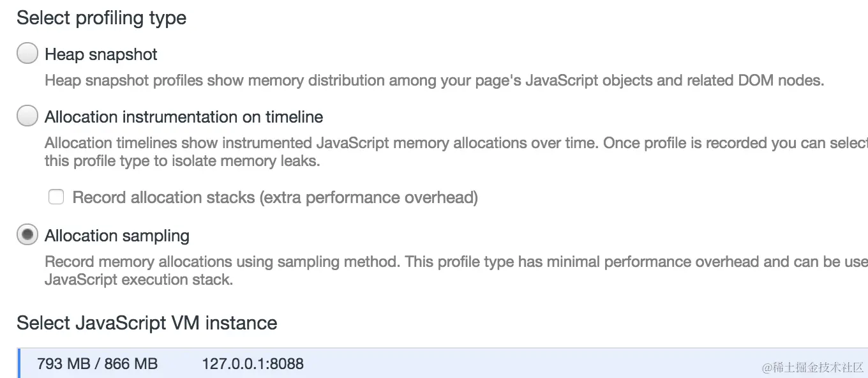The width and height of the screenshot is (868, 378).
Task: Enable the Record allocation stacks checkbox
Action: tap(56, 197)
